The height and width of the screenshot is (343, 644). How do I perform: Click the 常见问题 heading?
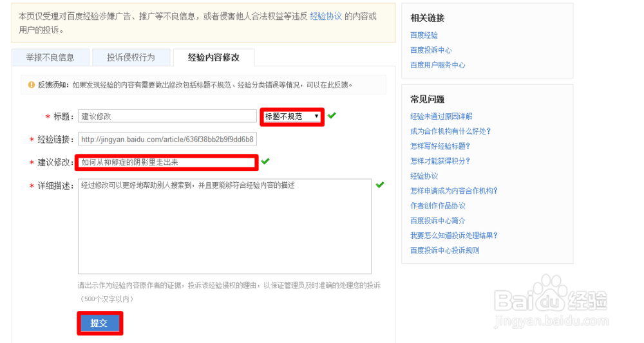pos(427,99)
